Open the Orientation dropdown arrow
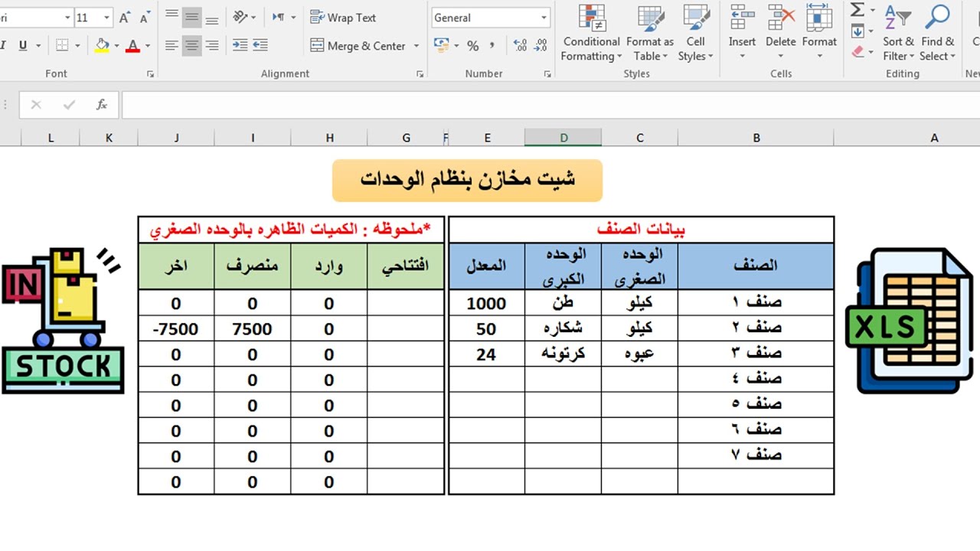 [x=253, y=17]
